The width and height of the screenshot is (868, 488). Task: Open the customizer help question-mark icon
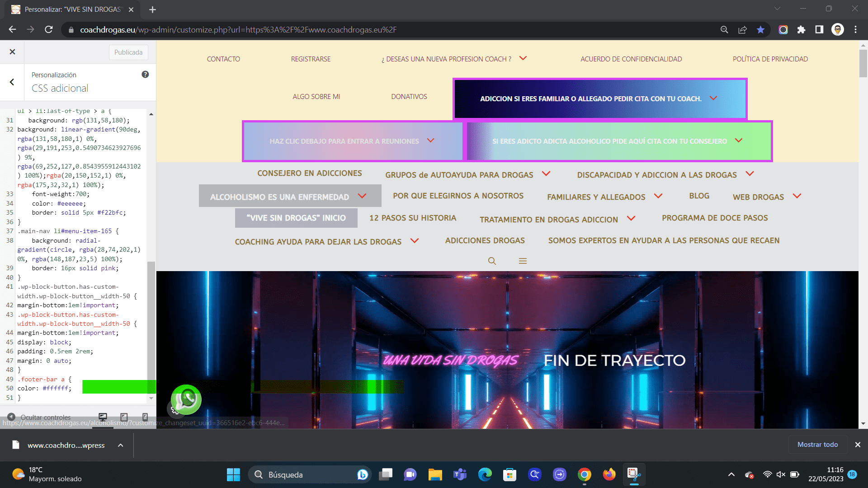[x=145, y=75]
